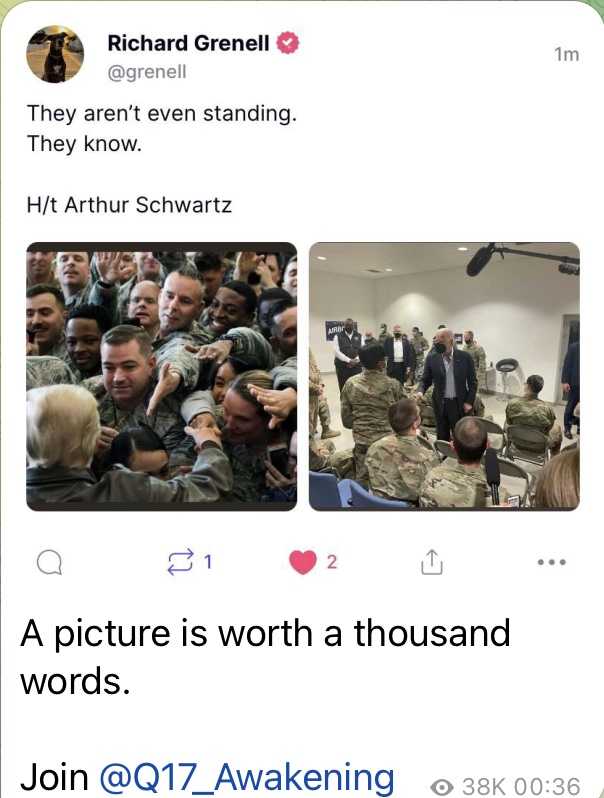Open the right photo of seated soldiers
The height and width of the screenshot is (798, 604).
pyautogui.click(x=444, y=377)
